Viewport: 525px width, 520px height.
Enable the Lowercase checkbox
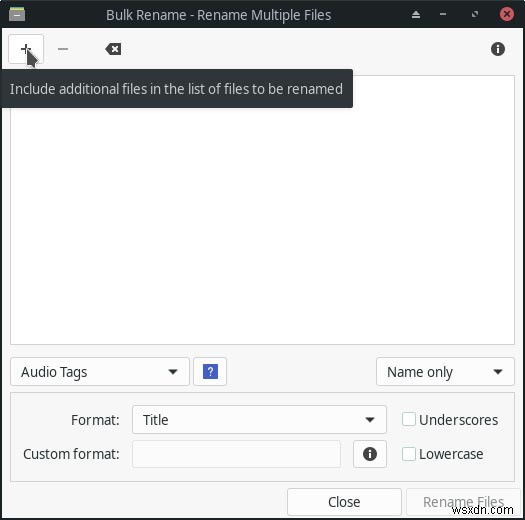click(x=409, y=454)
